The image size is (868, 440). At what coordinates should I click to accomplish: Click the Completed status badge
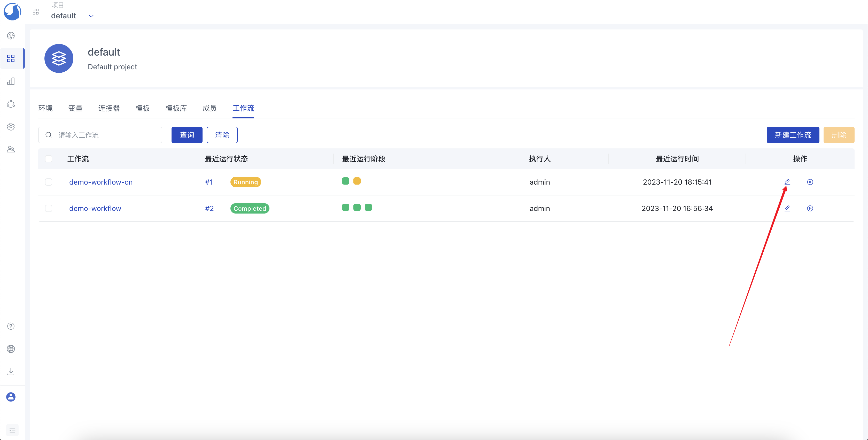250,208
